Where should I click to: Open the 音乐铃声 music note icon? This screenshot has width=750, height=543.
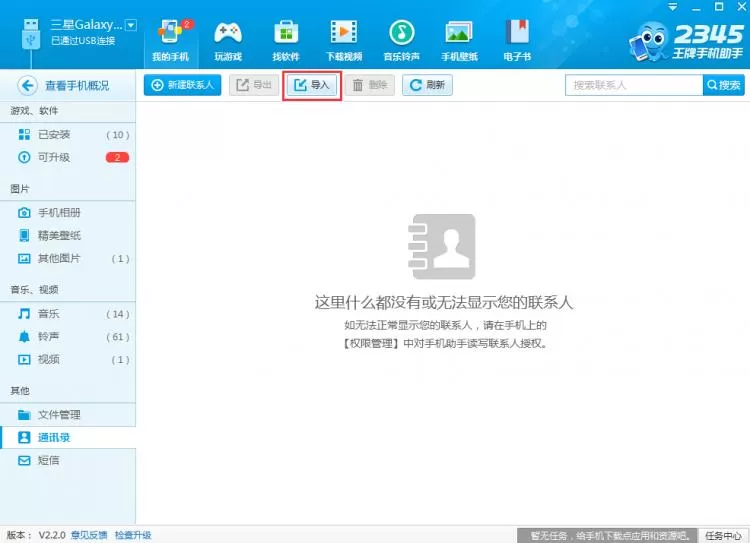pos(401,33)
